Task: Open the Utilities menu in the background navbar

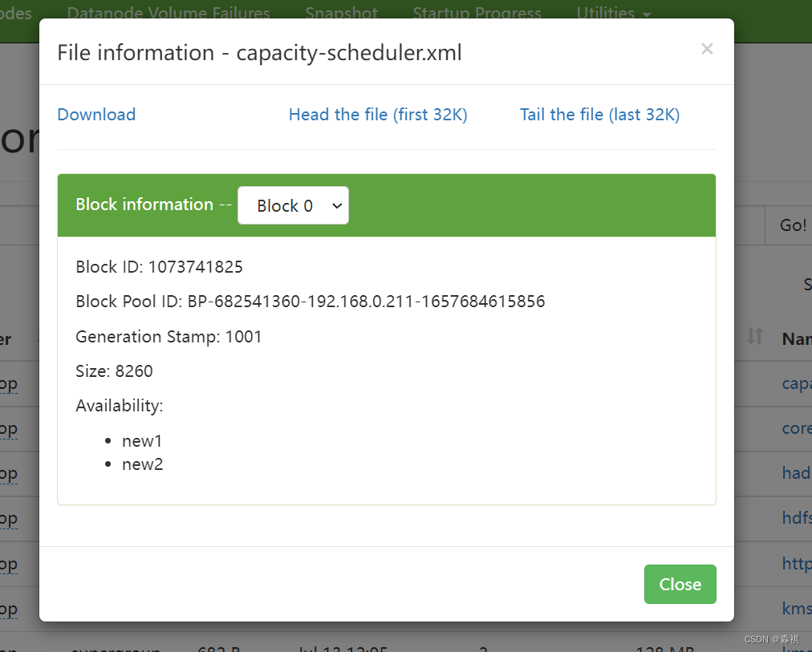Action: coord(613,12)
